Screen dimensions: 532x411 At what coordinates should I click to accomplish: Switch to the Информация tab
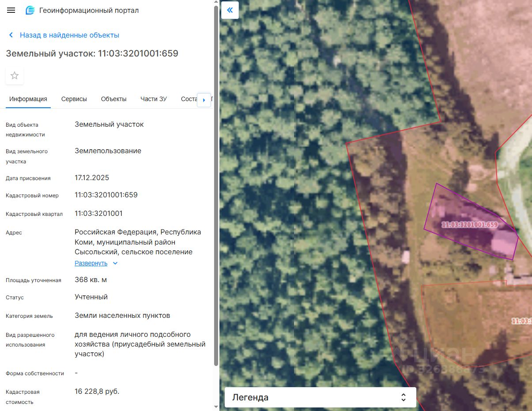[28, 99]
